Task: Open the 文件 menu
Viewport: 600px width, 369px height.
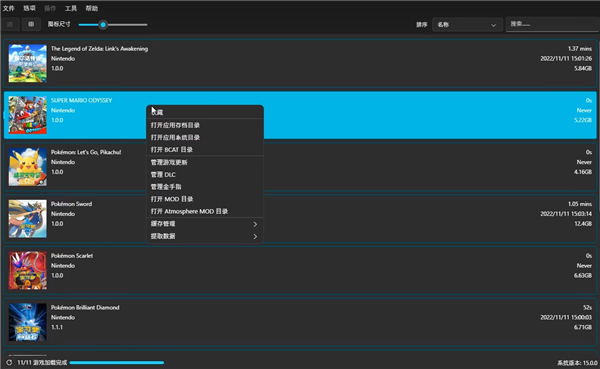Action: point(8,8)
